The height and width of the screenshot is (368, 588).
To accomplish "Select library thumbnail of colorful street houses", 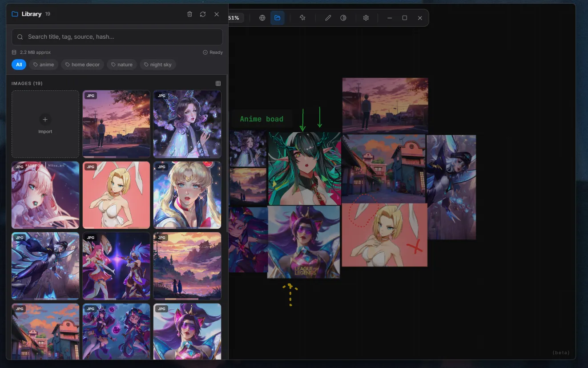I will (x=45, y=332).
